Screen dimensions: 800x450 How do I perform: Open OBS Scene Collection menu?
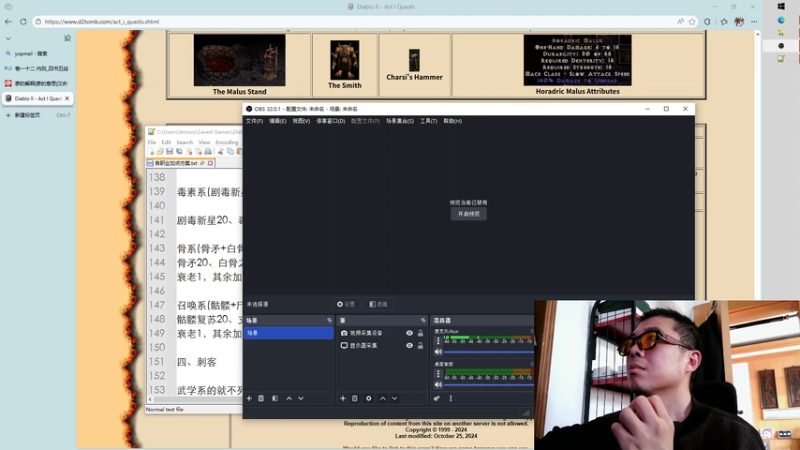[399, 121]
